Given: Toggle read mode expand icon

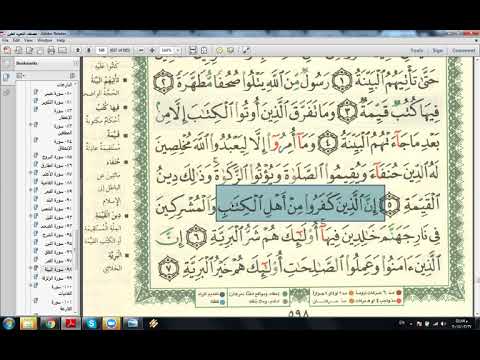Looking at the screenshot, I should click(x=246, y=50).
